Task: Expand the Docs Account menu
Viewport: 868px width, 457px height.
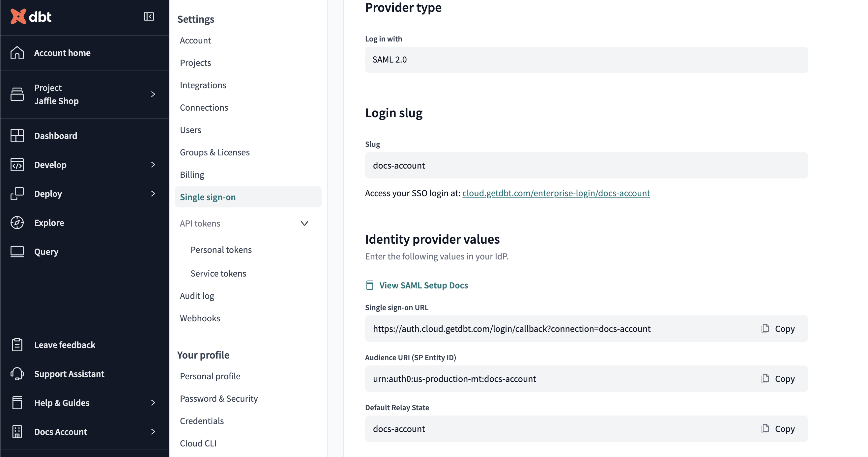Action: (153, 431)
